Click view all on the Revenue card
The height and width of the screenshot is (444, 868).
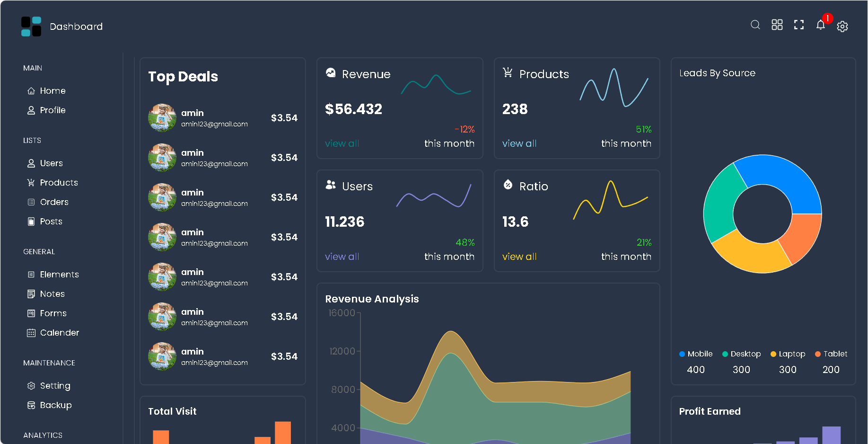tap(342, 143)
